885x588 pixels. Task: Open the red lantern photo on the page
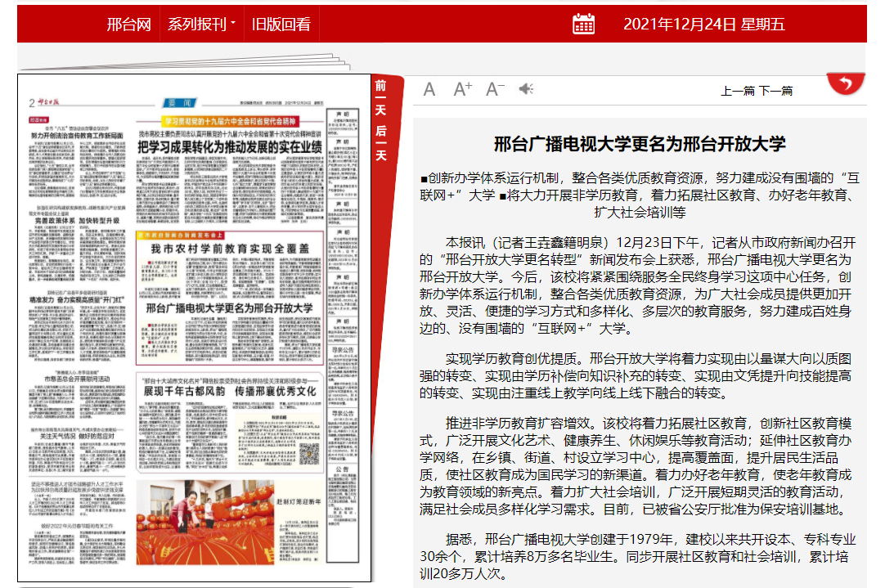click(x=204, y=523)
